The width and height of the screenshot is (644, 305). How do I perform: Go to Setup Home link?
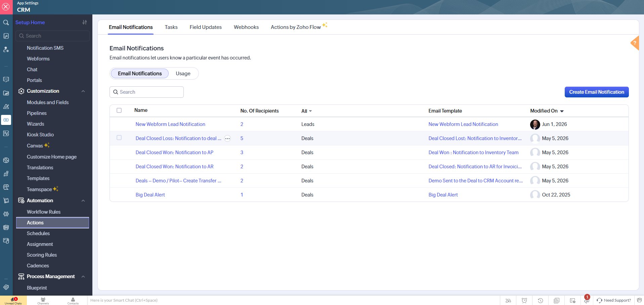tap(30, 23)
